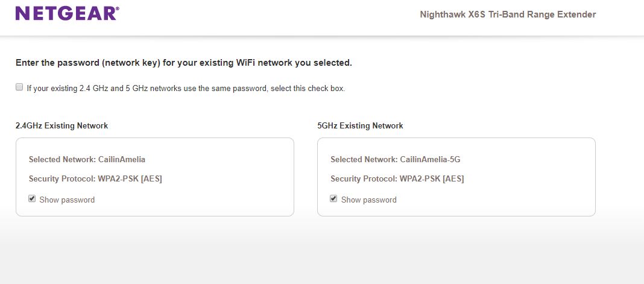The width and height of the screenshot is (644, 284).
Task: Untick Show password for 5GHz network
Action: (333, 198)
